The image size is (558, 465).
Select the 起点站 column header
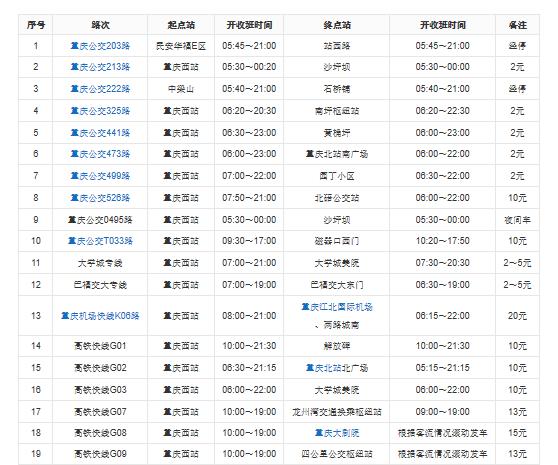[181, 25]
